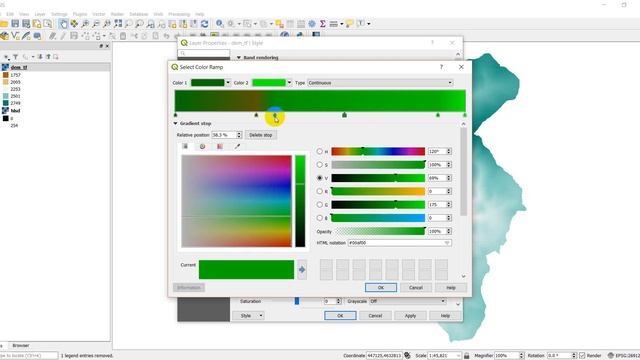Image resolution: width=640 pixels, height=360 pixels.
Task: Open the Processing Toolbox gear icon
Action: 312,24
